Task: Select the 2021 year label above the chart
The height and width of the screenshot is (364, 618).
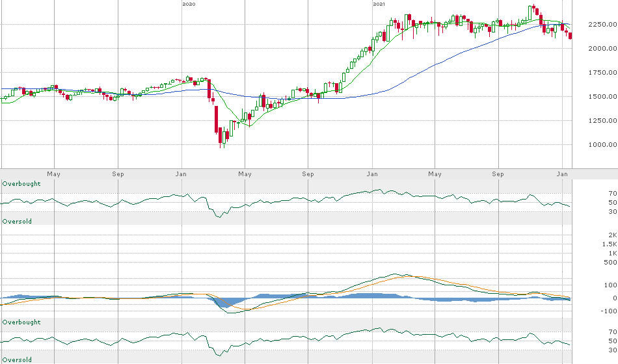Action: (379, 4)
